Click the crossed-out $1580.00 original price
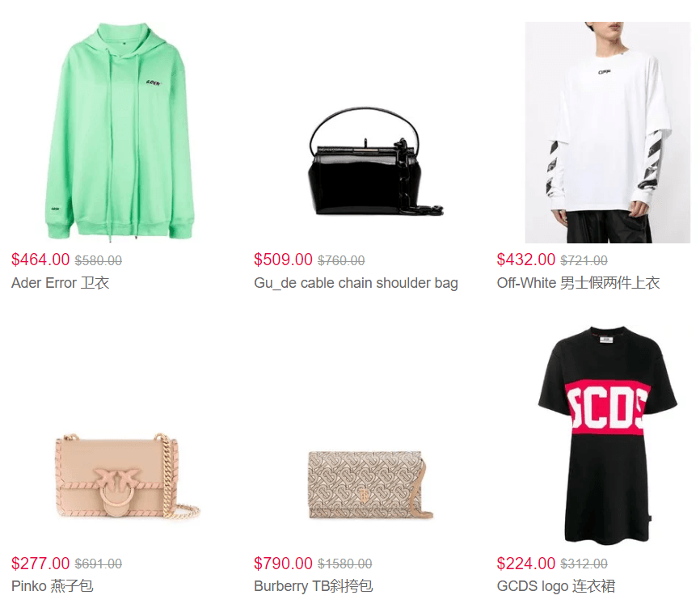The height and width of the screenshot is (608, 700). point(344,564)
